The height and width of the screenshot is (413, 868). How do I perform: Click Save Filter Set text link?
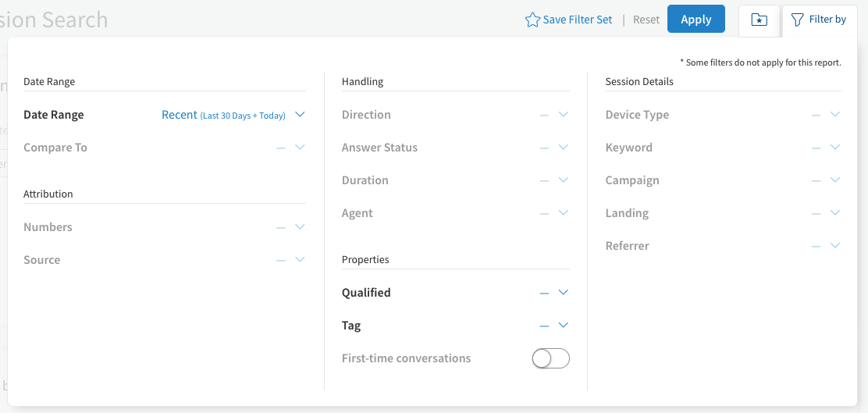click(x=578, y=20)
